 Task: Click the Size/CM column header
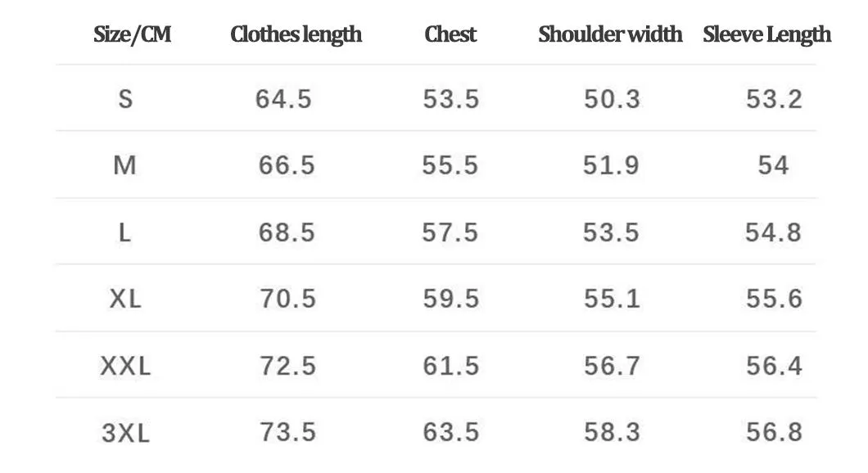point(131,34)
